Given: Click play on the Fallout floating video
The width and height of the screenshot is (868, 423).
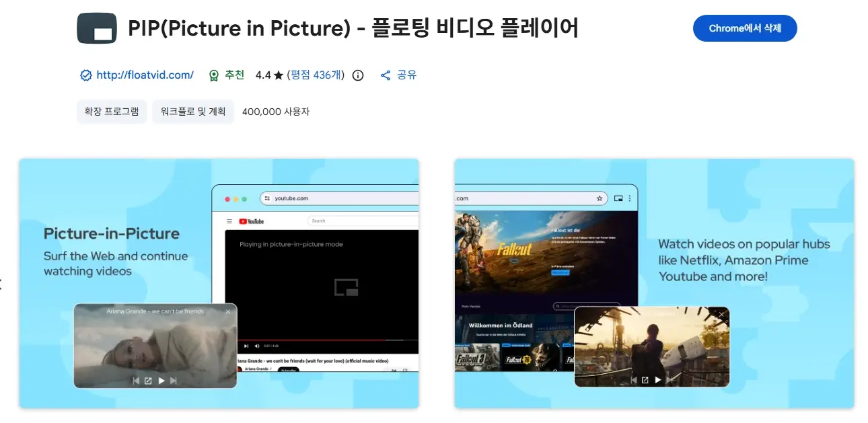Looking at the screenshot, I should (x=658, y=380).
